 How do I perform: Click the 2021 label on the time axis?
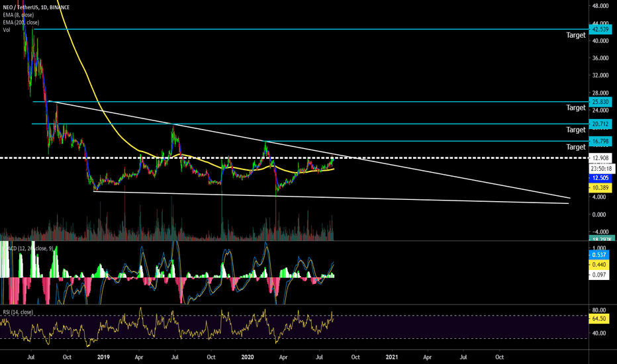coord(391,357)
